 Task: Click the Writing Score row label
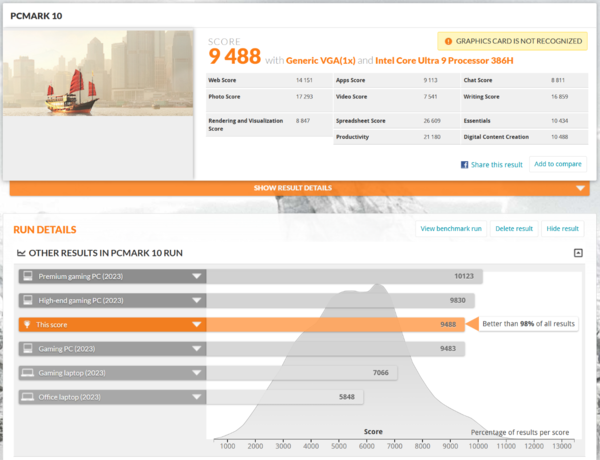[481, 97]
